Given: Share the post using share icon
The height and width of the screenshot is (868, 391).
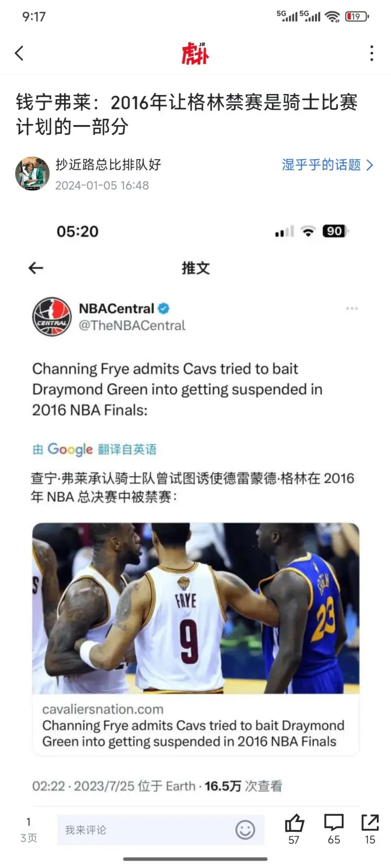Looking at the screenshot, I should (x=370, y=823).
